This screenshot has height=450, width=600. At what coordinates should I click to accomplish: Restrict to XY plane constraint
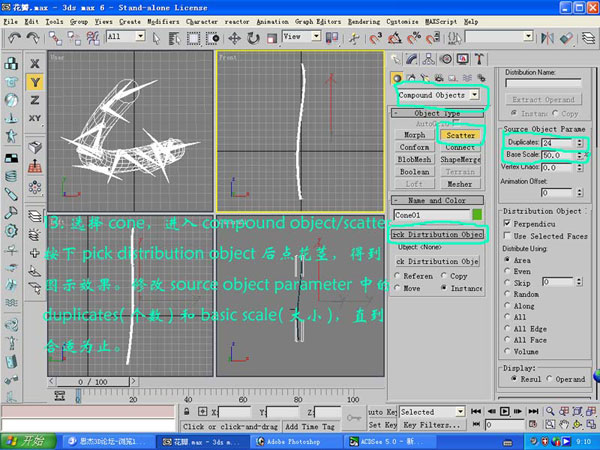point(35,118)
